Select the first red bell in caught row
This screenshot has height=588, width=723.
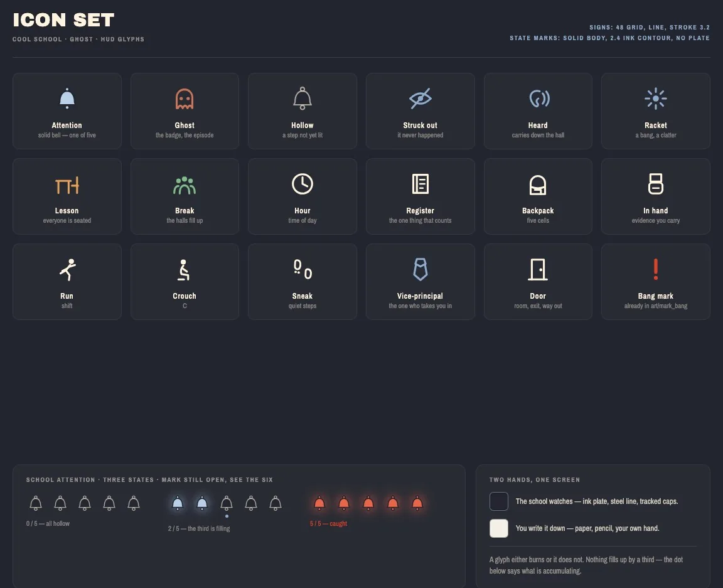tap(319, 503)
